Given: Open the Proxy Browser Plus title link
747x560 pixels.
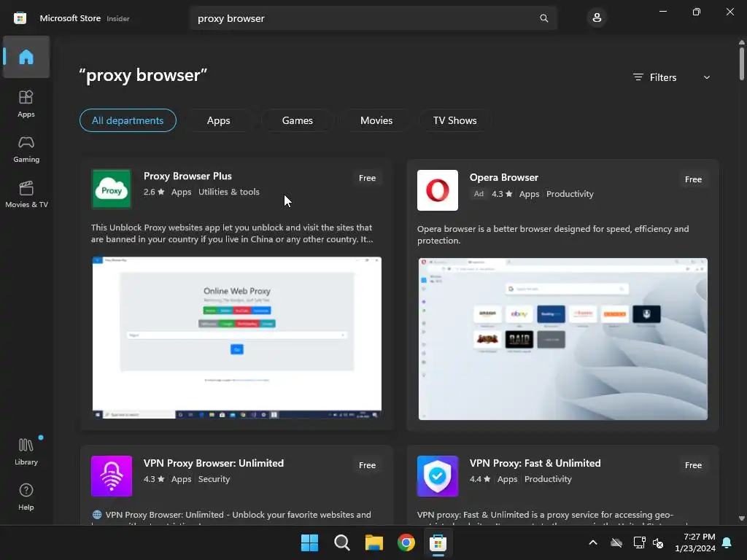Looking at the screenshot, I should pos(187,176).
